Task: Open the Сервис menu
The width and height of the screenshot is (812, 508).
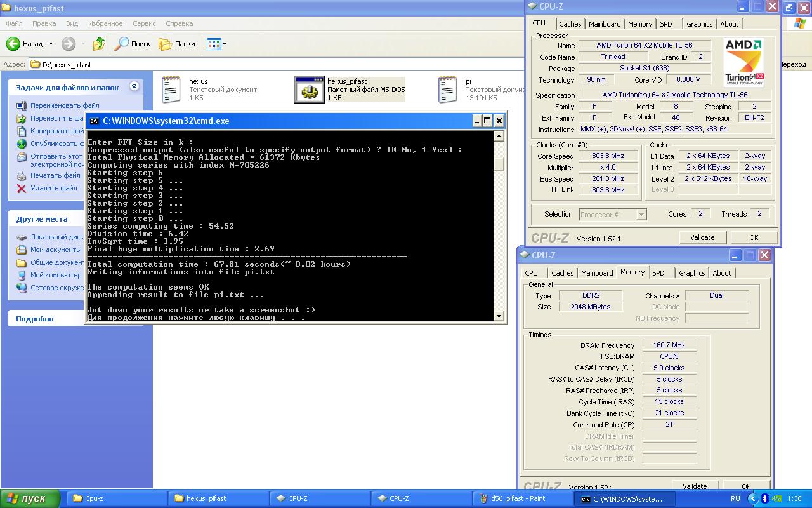Action: point(144,23)
